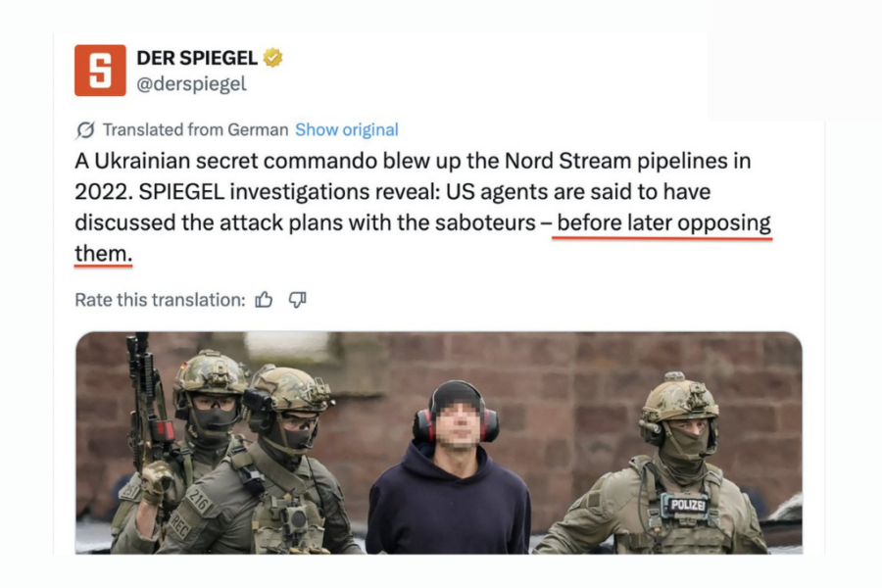Click the "Rate this translation:" text

coord(160,300)
